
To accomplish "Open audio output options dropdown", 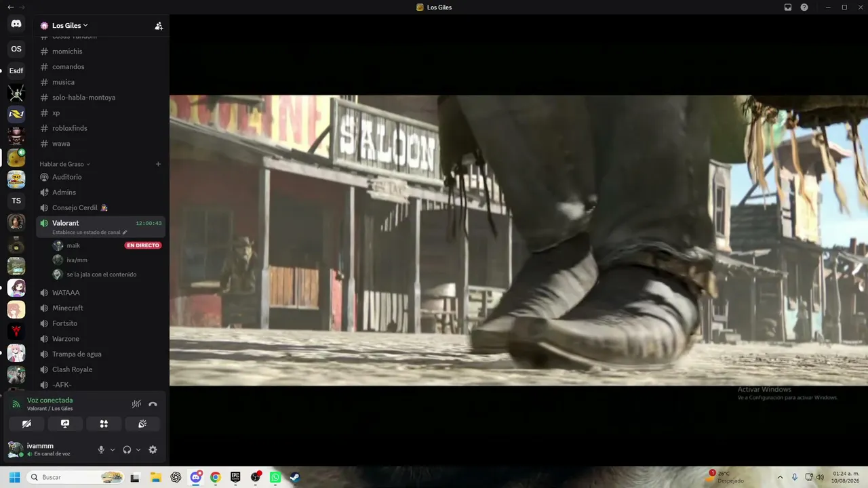I will [138, 449].
